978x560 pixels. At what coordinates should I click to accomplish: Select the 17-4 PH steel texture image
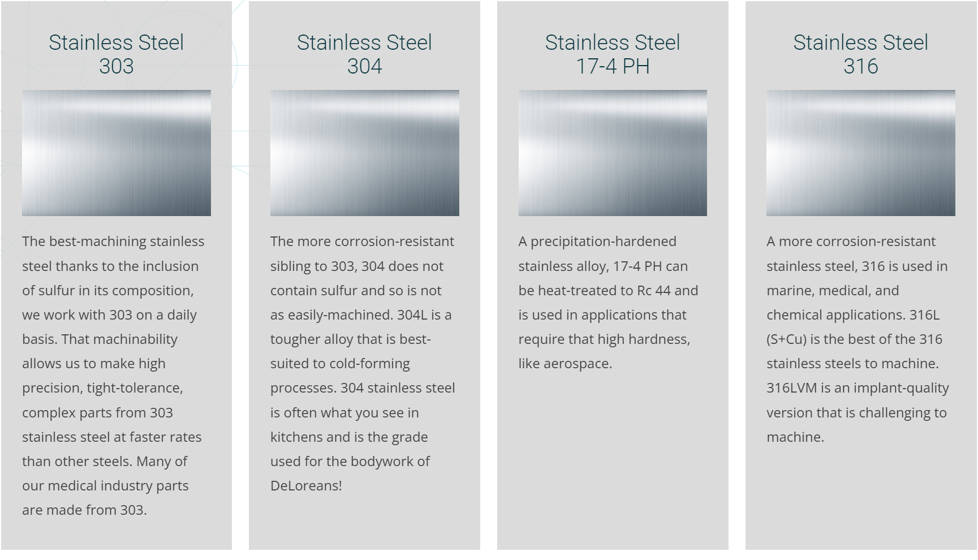coord(613,153)
